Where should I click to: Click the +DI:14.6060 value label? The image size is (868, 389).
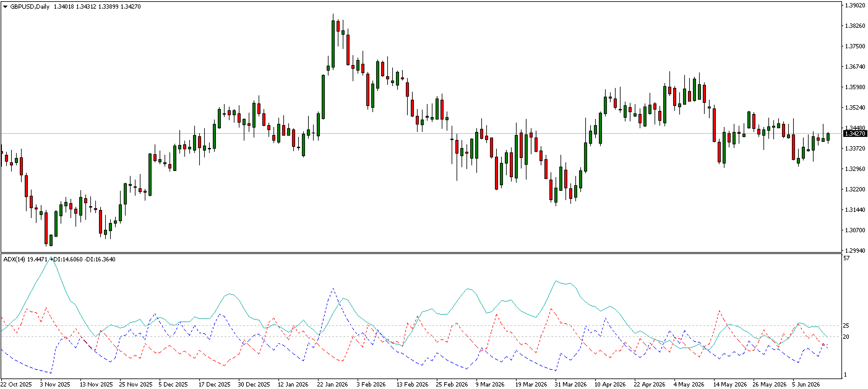click(x=66, y=260)
